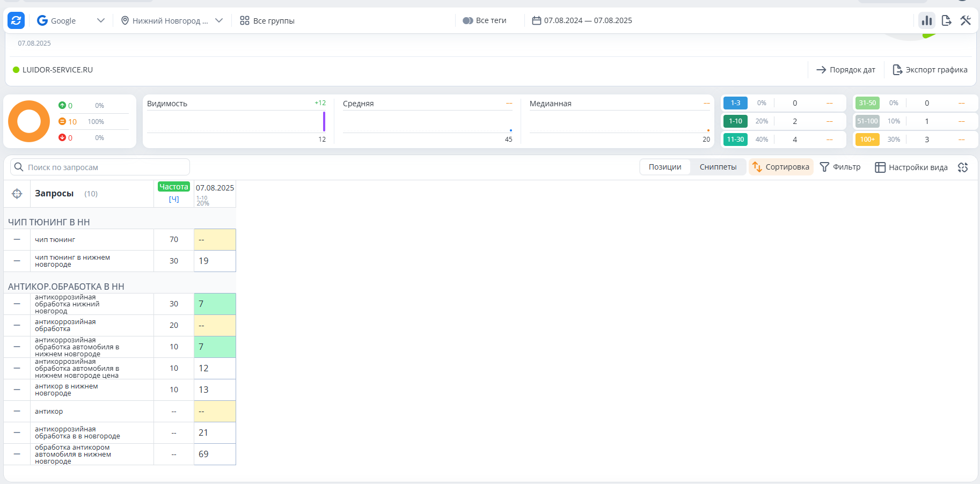Open the date range 07.08.2024 — 07.08.2025 picker
This screenshot has height=484, width=980.
582,20
